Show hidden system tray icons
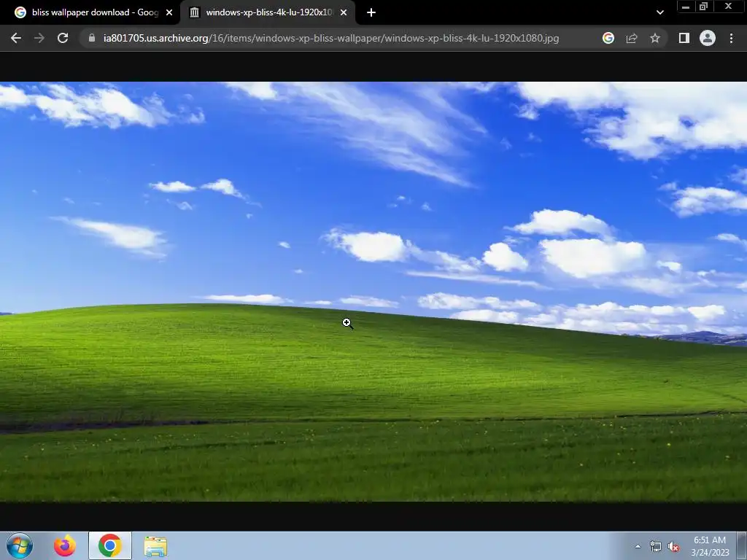The image size is (747, 560). [638, 546]
